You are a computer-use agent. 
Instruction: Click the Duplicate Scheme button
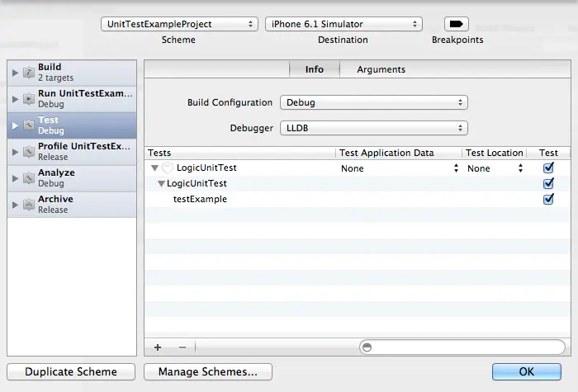pos(71,372)
